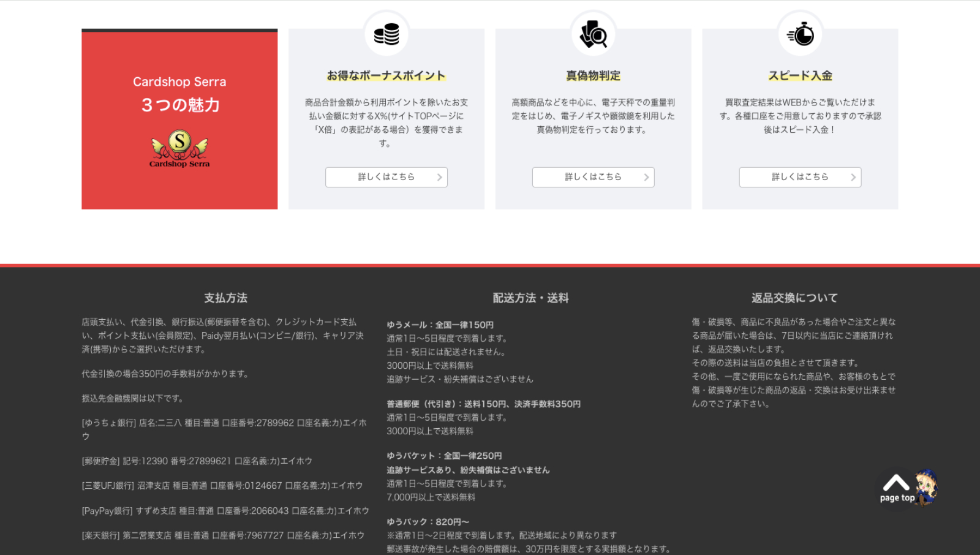Click the 返品交換について footer heading
The image size is (980, 555).
[x=794, y=298]
